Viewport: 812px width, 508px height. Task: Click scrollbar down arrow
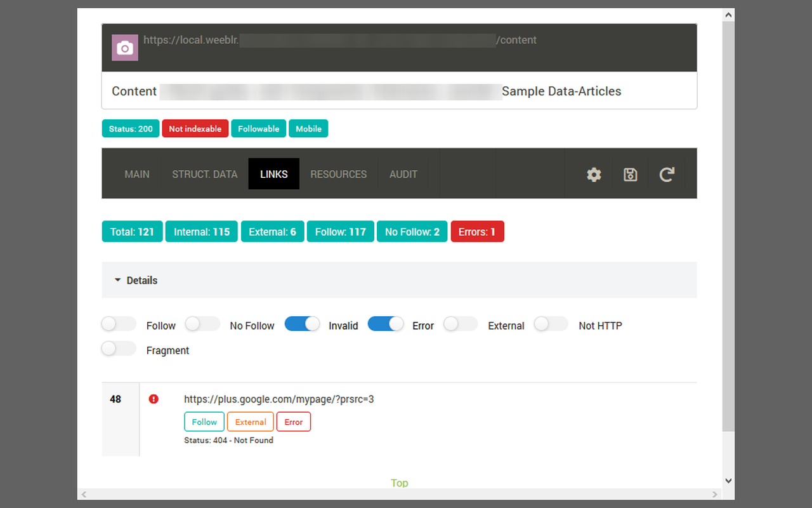click(728, 481)
